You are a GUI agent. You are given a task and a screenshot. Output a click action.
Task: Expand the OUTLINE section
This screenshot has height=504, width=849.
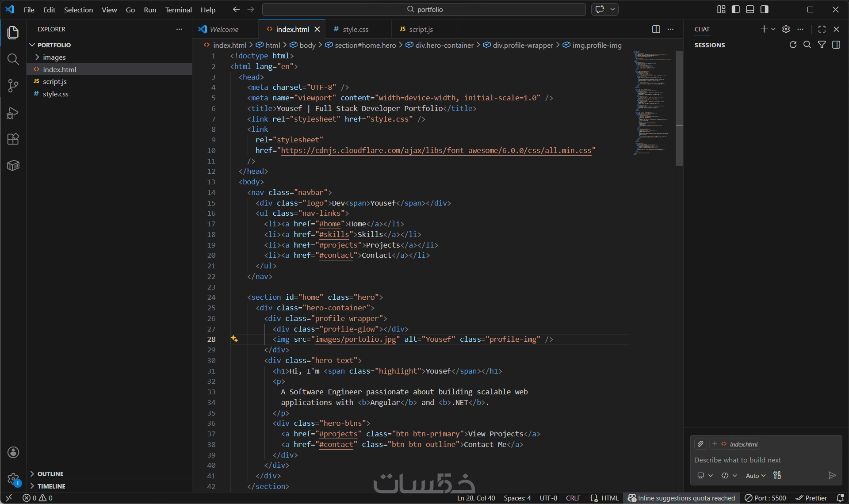(x=50, y=474)
